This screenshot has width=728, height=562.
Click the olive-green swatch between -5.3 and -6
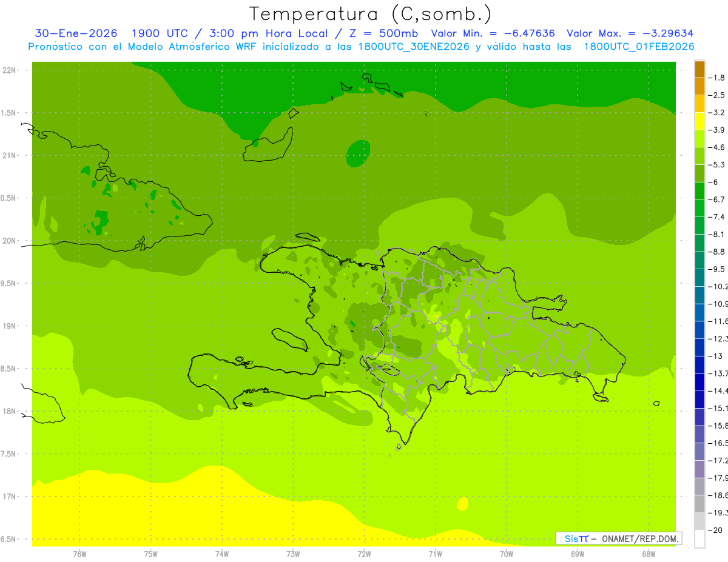pos(699,173)
